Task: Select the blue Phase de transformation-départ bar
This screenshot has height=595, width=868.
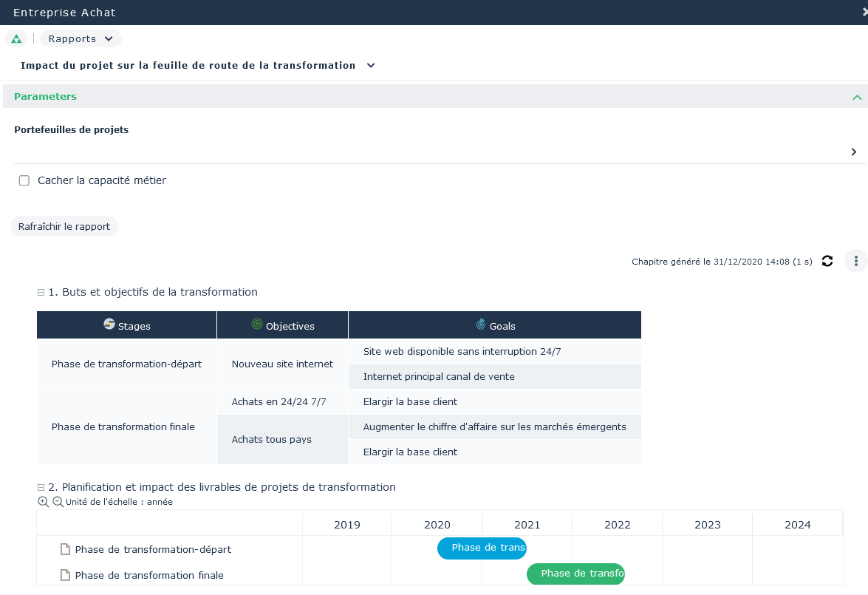Action: [x=482, y=548]
